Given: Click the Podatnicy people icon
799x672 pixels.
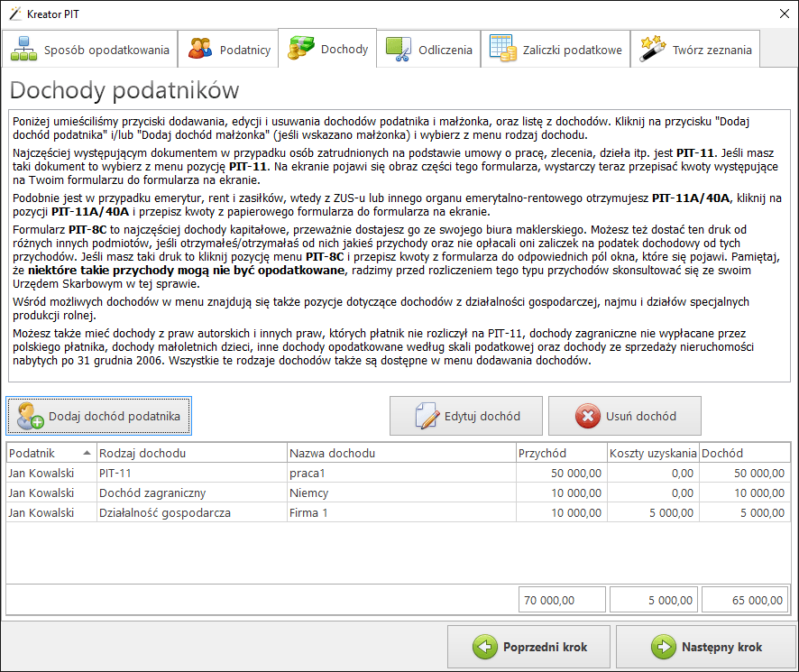Looking at the screenshot, I should [200, 50].
